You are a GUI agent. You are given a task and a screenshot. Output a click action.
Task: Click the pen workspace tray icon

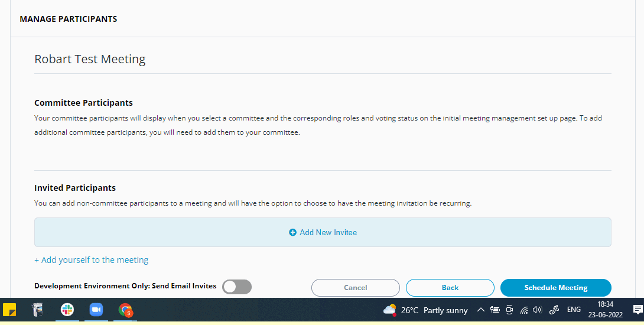554,310
